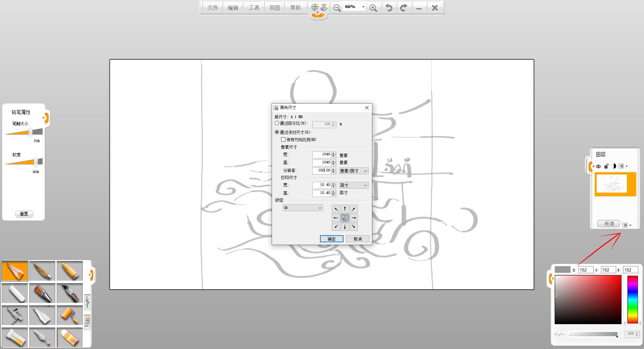This screenshot has width=644, height=349.
Task: Open the 文件 menu
Action: [212, 8]
